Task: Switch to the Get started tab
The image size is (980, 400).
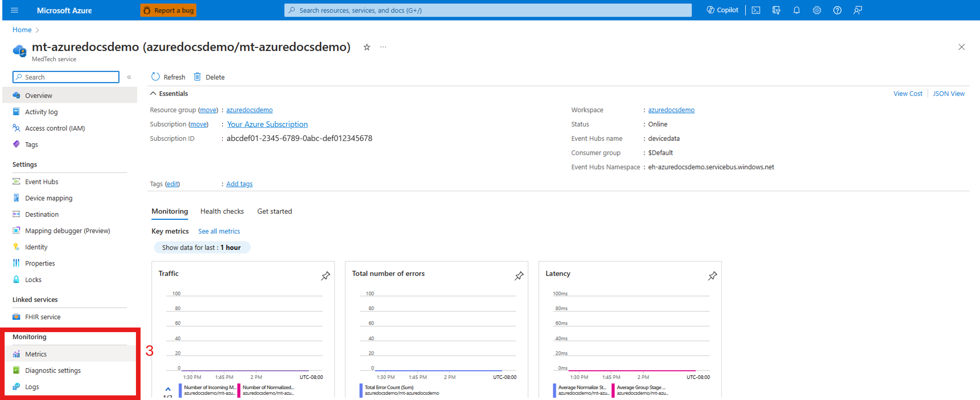Action: click(274, 211)
